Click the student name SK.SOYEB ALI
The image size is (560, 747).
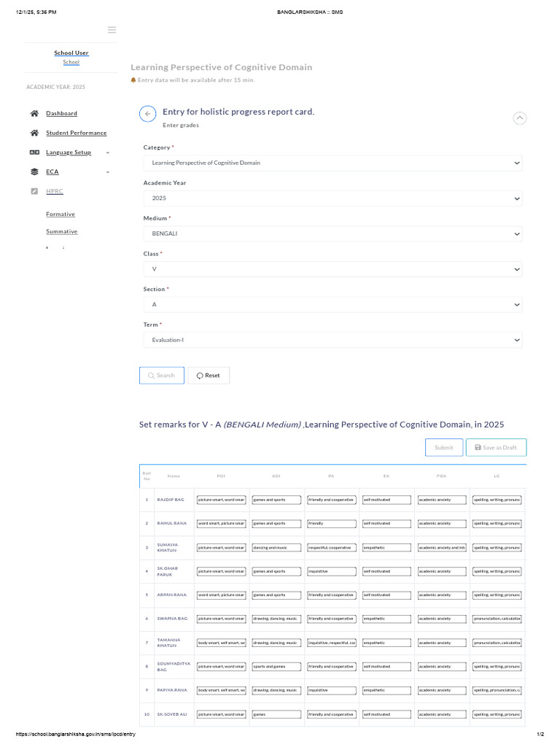172,715
